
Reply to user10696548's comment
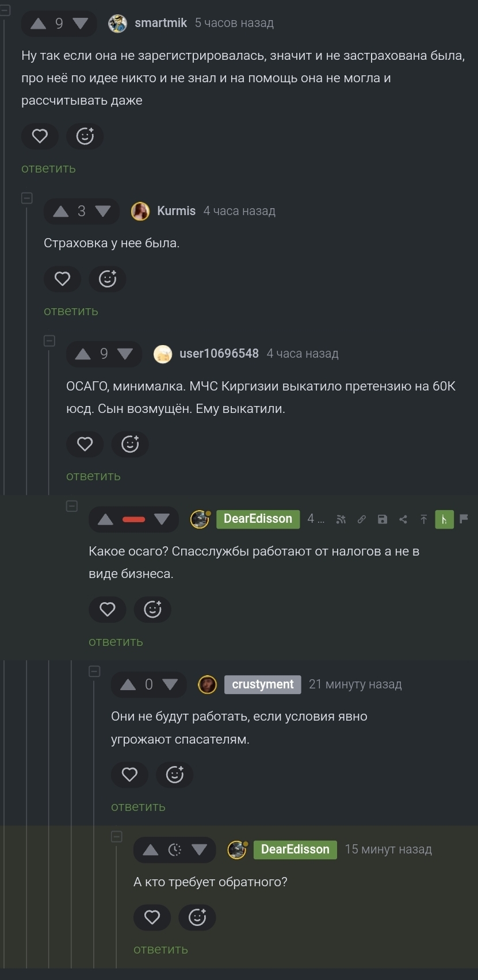(93, 476)
